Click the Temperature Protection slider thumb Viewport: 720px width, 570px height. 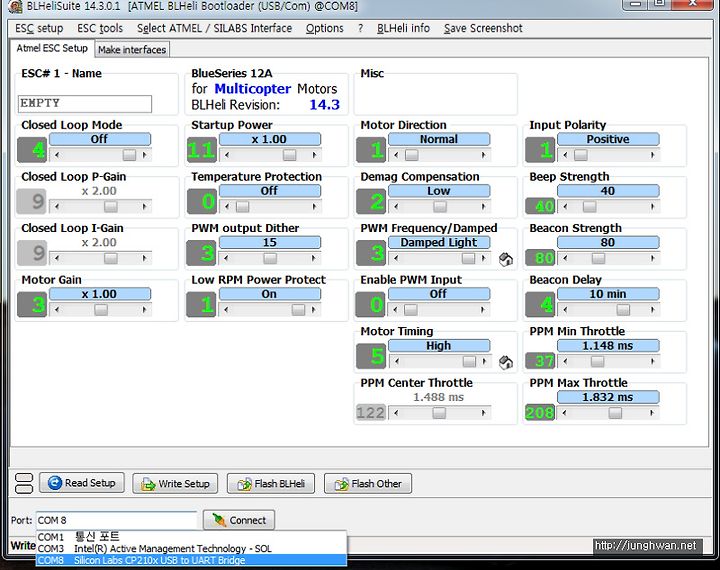pos(242,207)
